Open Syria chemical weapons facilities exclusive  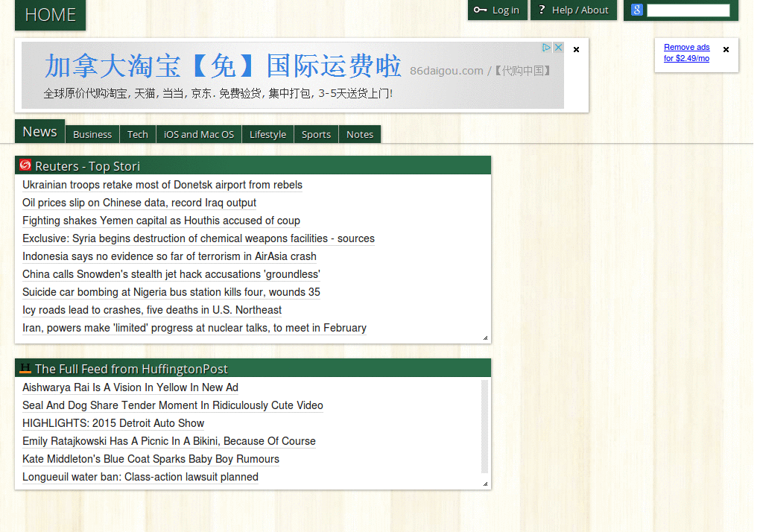(x=198, y=238)
